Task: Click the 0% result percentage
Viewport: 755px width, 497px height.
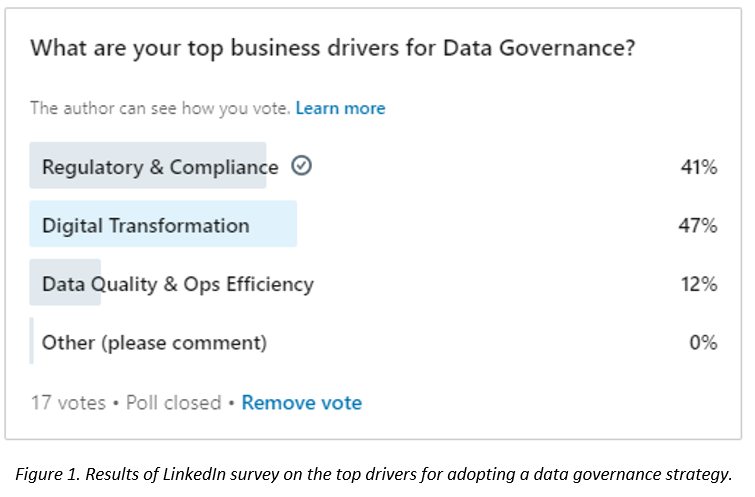Action: coord(703,342)
